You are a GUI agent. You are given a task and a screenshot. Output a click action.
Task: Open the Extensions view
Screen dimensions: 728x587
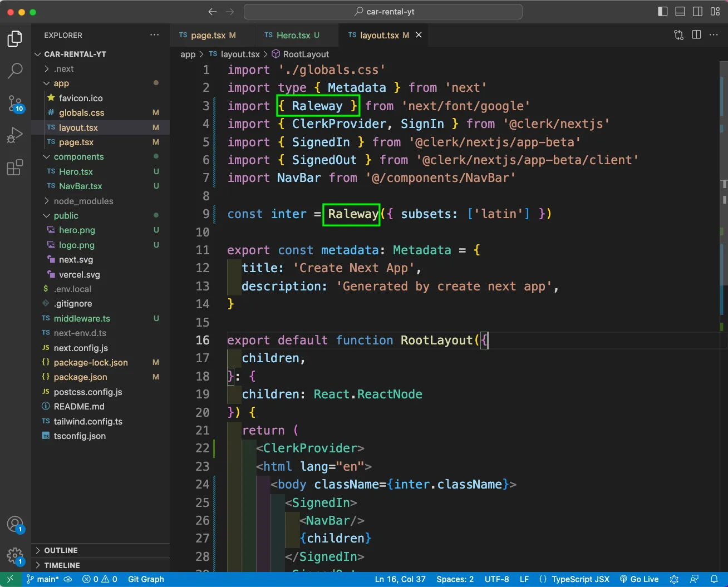click(x=15, y=167)
